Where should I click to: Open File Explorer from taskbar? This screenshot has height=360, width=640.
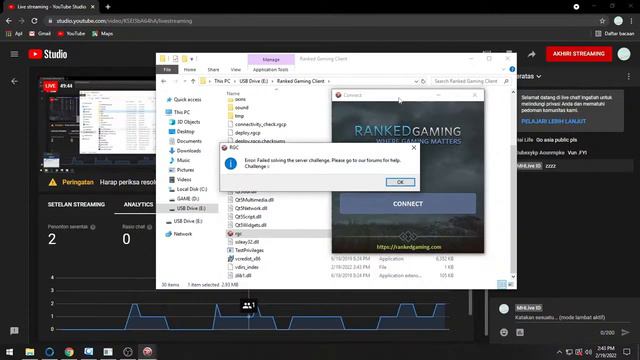pyautogui.click(x=30, y=351)
